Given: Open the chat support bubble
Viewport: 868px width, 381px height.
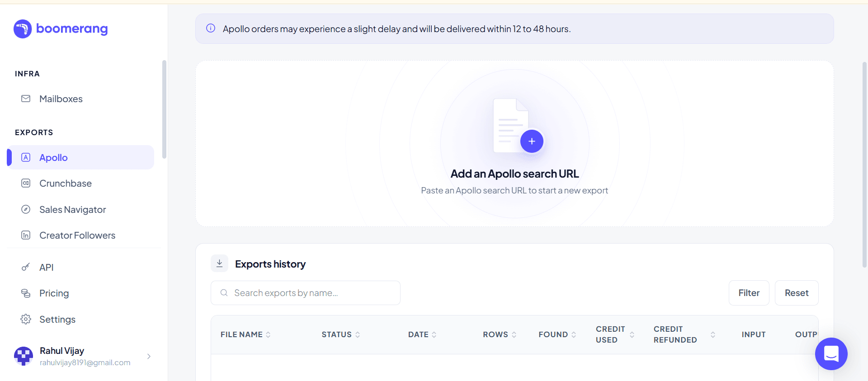Looking at the screenshot, I should [x=831, y=354].
